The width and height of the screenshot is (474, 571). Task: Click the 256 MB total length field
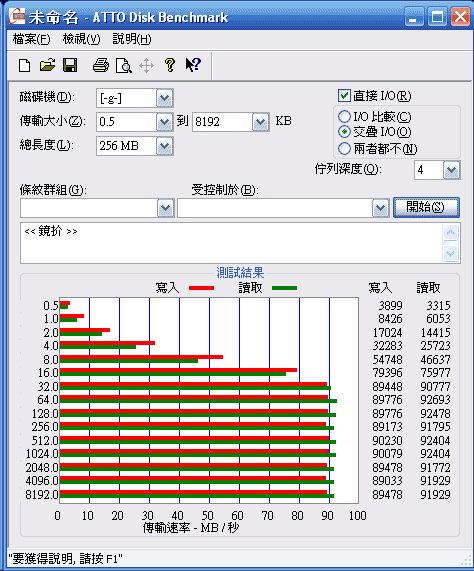point(126,146)
